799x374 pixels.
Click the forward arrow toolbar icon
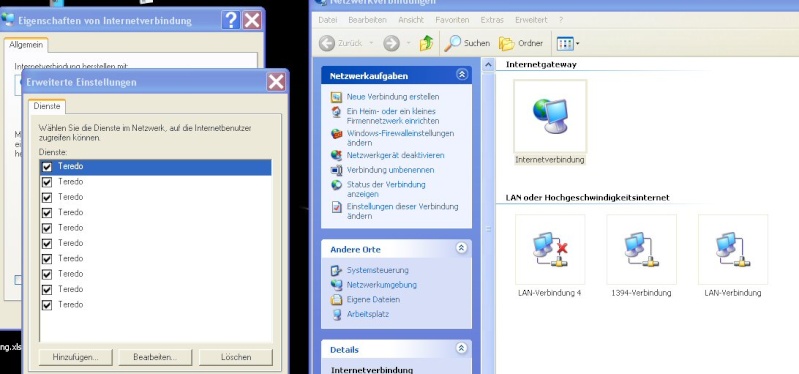[x=391, y=43]
